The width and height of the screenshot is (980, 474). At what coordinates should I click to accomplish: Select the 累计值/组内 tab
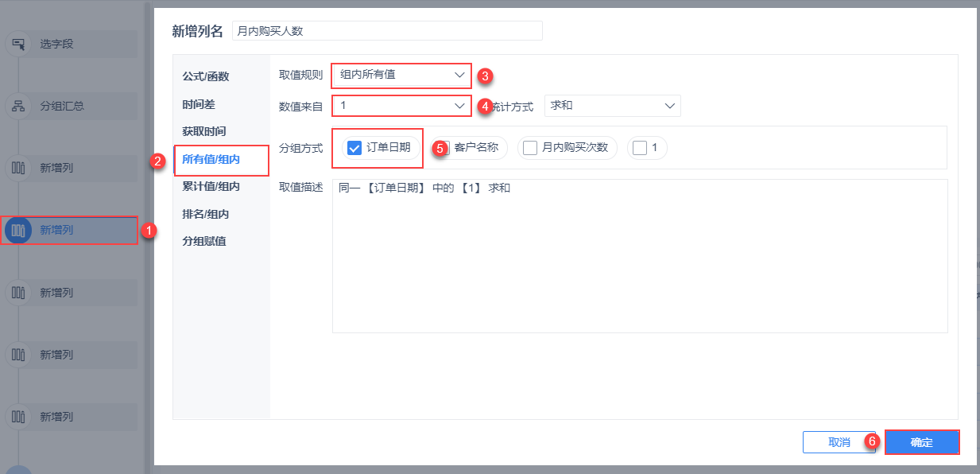pos(211,186)
